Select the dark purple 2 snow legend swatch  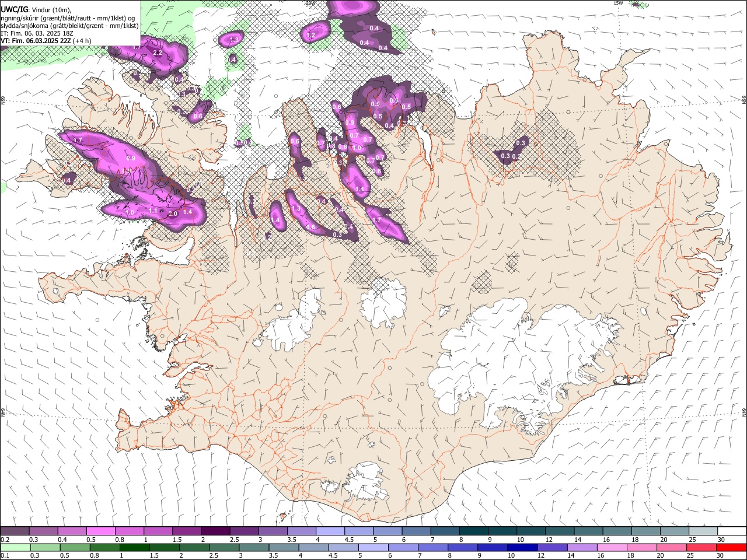[x=215, y=531]
